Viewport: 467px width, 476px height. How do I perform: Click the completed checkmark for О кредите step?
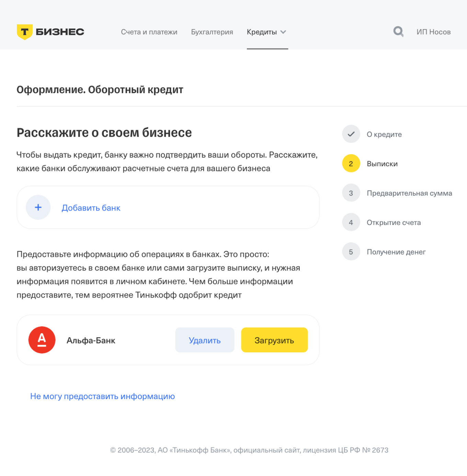351,134
